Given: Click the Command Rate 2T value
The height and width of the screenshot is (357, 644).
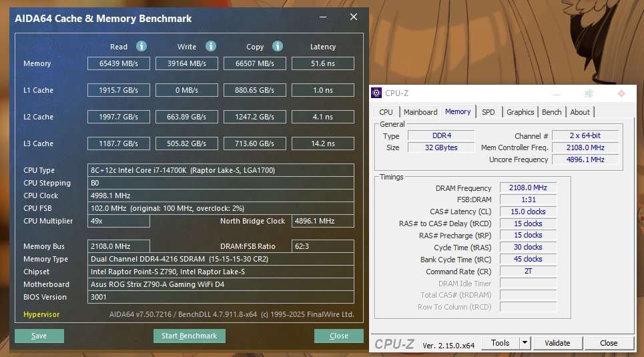Looking at the screenshot, I should [x=528, y=271].
